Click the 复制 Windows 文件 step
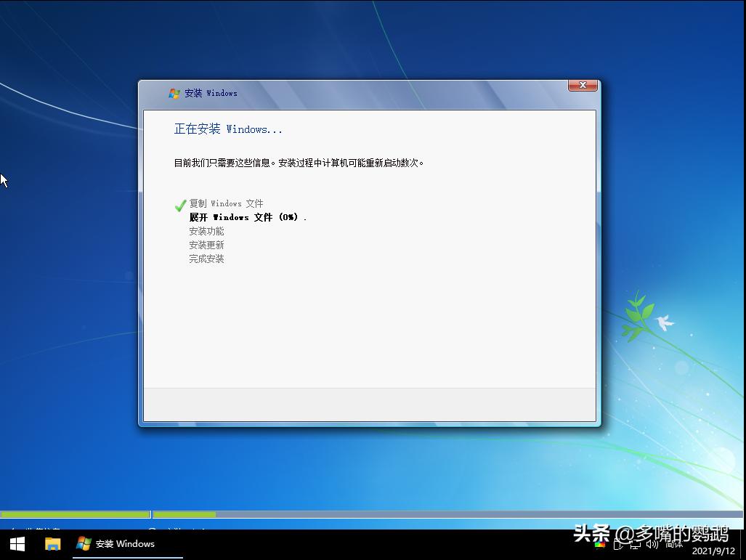The height and width of the screenshot is (560, 746). (226, 203)
